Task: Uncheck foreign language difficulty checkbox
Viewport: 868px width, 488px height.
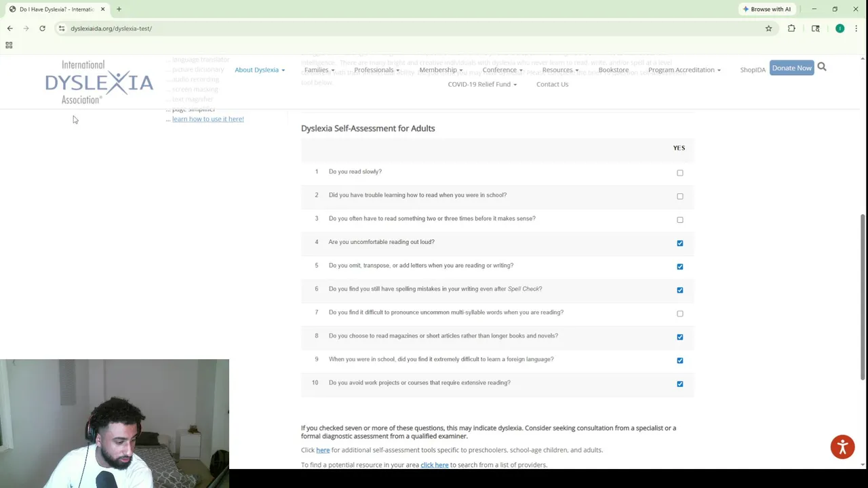Action: [x=679, y=361]
